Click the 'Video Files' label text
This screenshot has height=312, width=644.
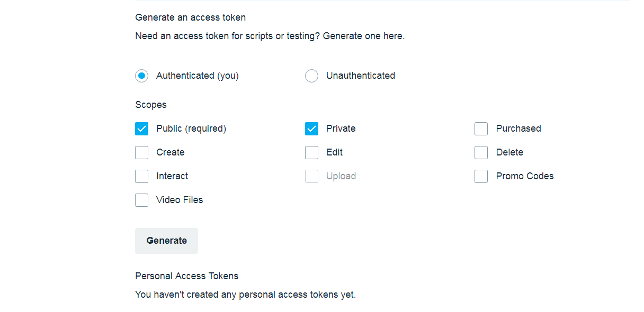[180, 200]
